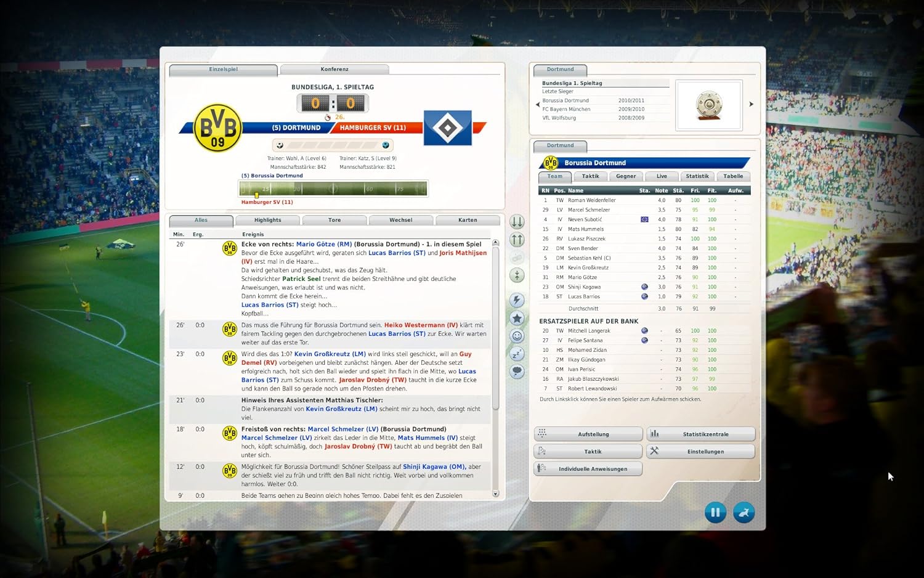Screen dimensions: 924x578
Task: Click the ball icon next to Shinji Kagawa
Action: pos(644,287)
